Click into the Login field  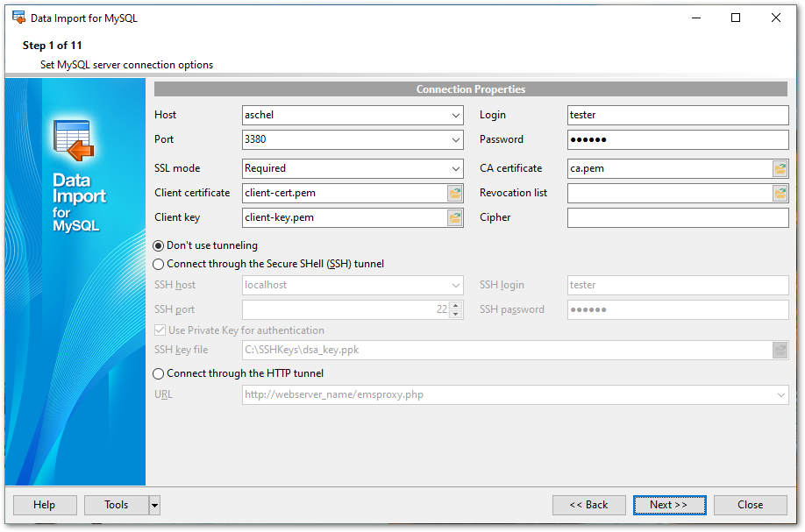[x=678, y=116]
